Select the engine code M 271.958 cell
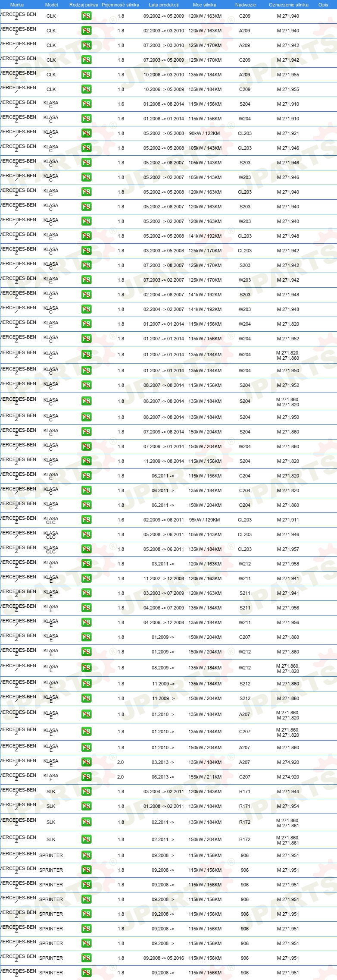The image size is (337, 980). pyautogui.click(x=288, y=564)
